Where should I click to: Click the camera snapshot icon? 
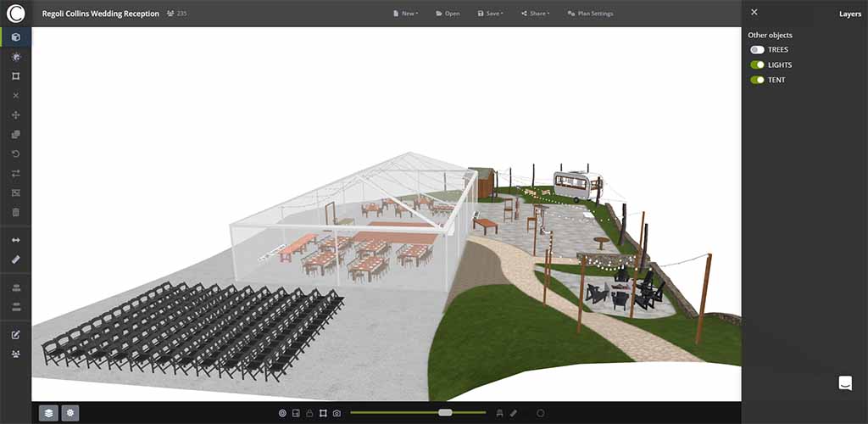click(337, 413)
